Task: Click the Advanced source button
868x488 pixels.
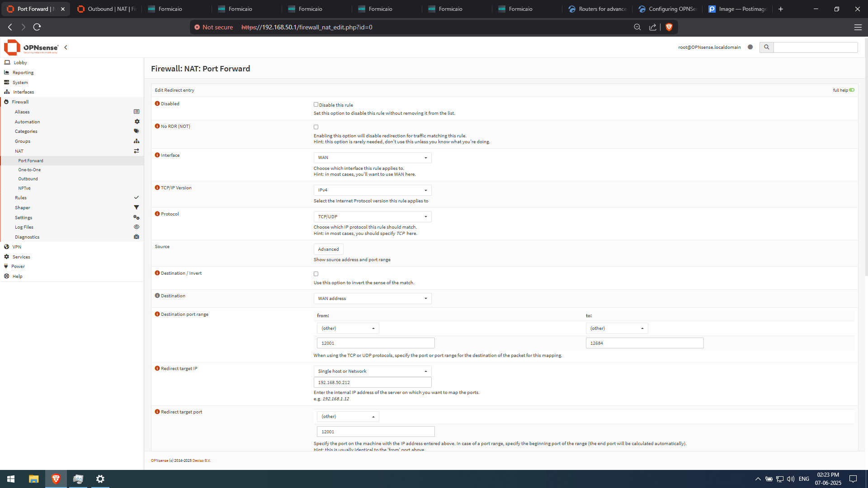Action: click(328, 249)
